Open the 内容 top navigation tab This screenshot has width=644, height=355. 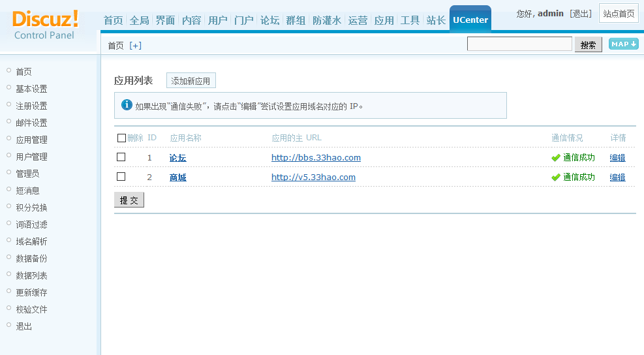coord(191,20)
